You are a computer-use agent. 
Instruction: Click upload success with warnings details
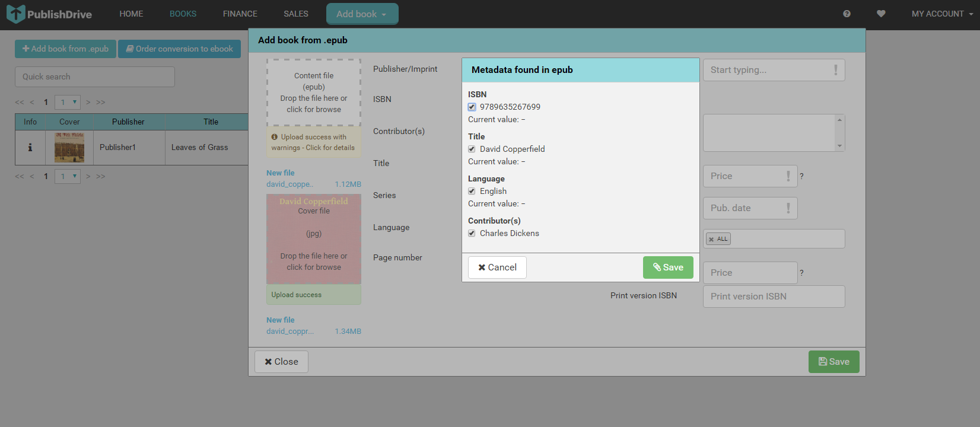pos(314,142)
